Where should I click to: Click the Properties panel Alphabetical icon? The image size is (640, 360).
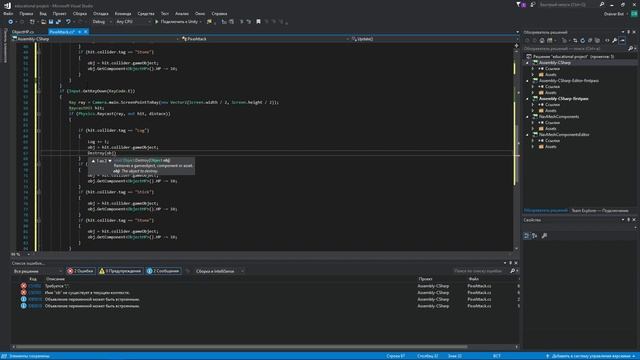click(x=534, y=236)
